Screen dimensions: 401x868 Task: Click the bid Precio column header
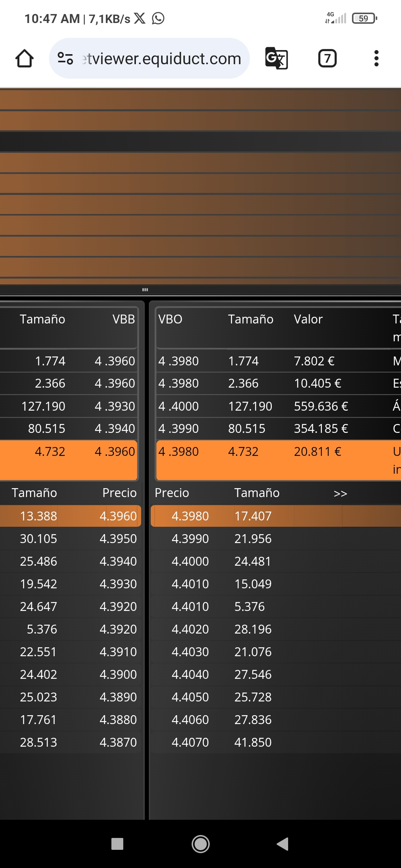[x=119, y=493]
